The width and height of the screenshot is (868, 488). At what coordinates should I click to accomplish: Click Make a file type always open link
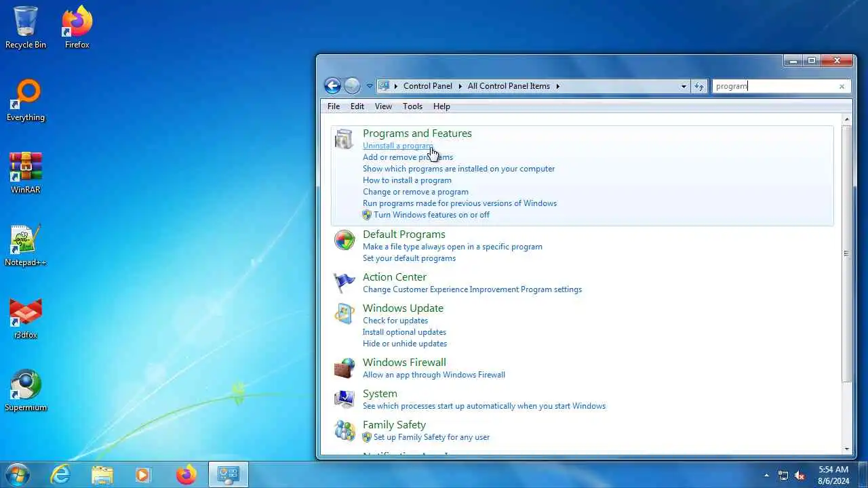click(x=452, y=247)
